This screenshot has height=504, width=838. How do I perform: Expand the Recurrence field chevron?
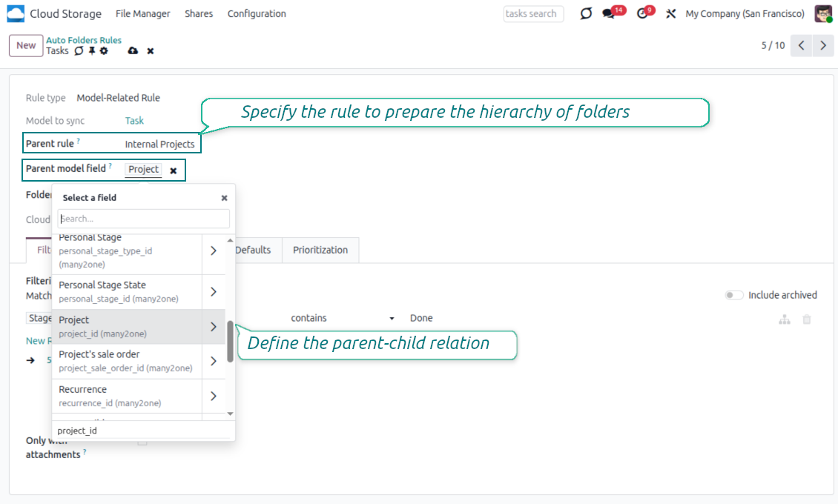click(x=214, y=396)
